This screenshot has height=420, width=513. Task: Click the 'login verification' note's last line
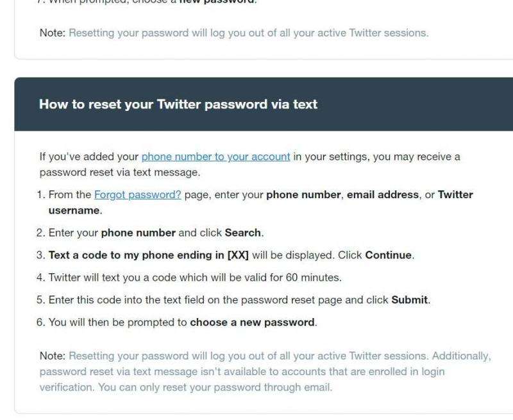[186, 387]
